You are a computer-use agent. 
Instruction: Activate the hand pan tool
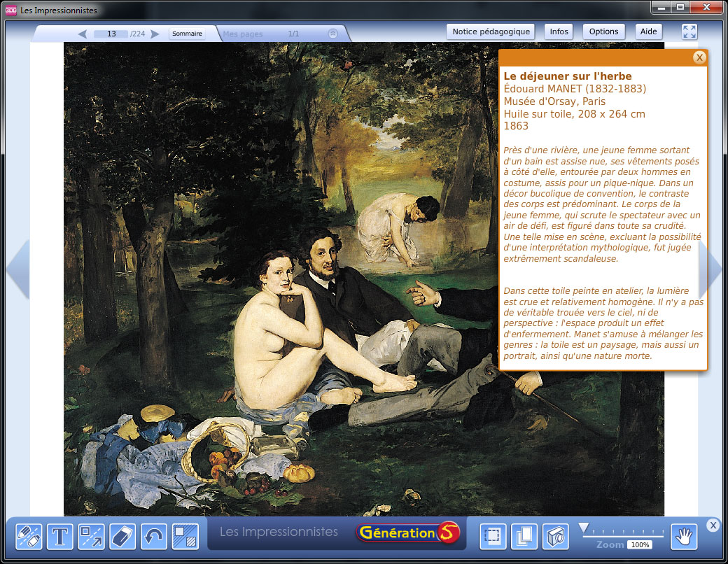(x=684, y=537)
